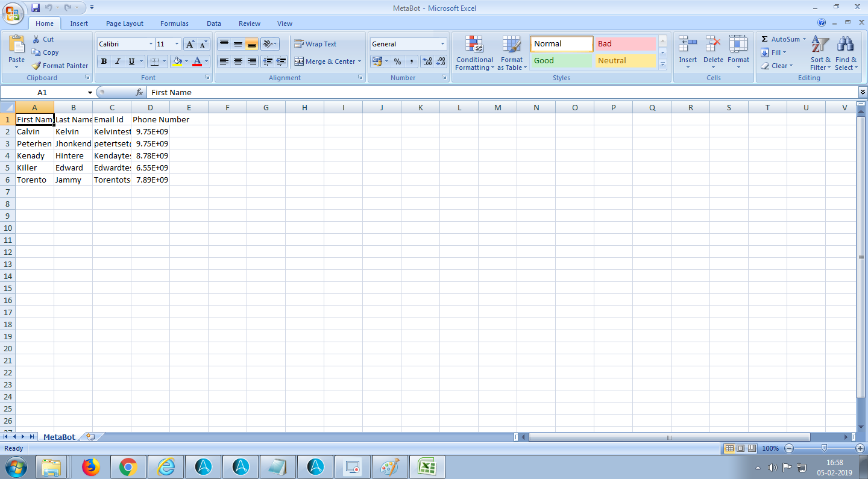
Task: Switch to the Page Layout ribbon tab
Action: point(125,23)
